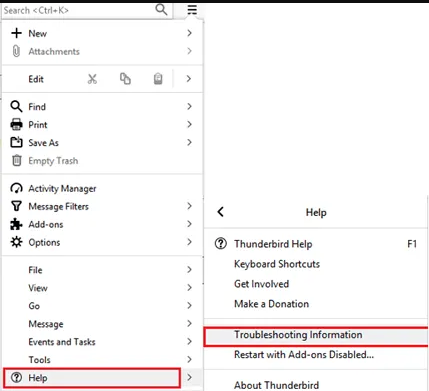Screen dimensions: 429x391
Task: Expand the Help submenu chevron
Action: click(189, 377)
